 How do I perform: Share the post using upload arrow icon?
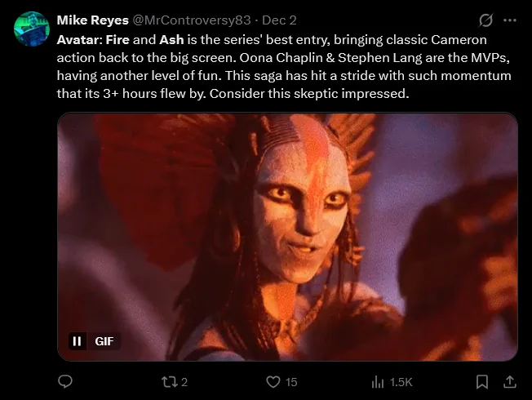[509, 382]
